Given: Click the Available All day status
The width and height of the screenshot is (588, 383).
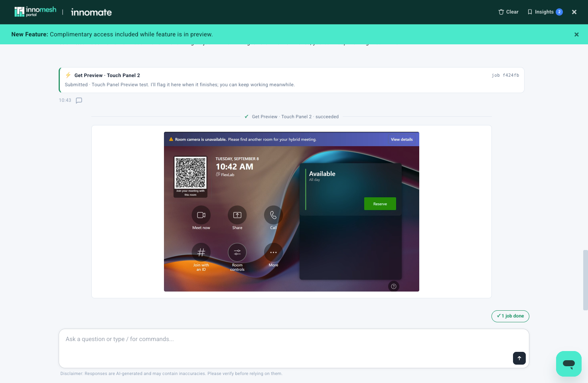Looking at the screenshot, I should tap(322, 176).
